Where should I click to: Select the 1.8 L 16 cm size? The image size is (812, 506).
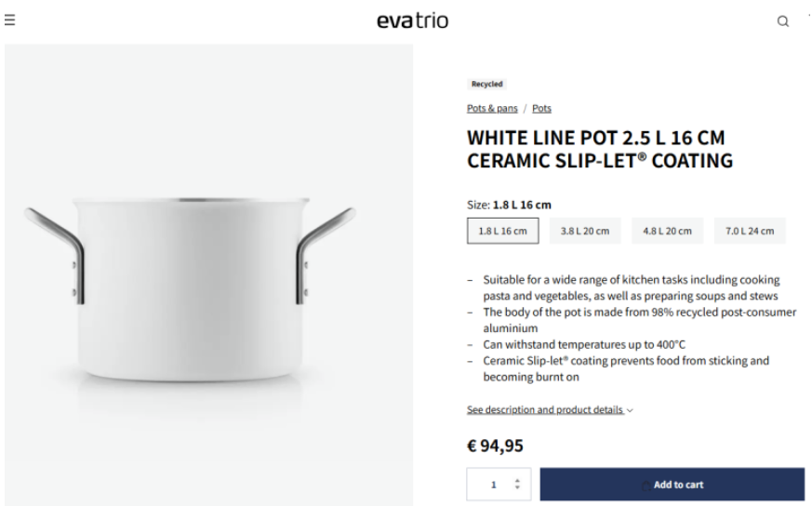503,231
